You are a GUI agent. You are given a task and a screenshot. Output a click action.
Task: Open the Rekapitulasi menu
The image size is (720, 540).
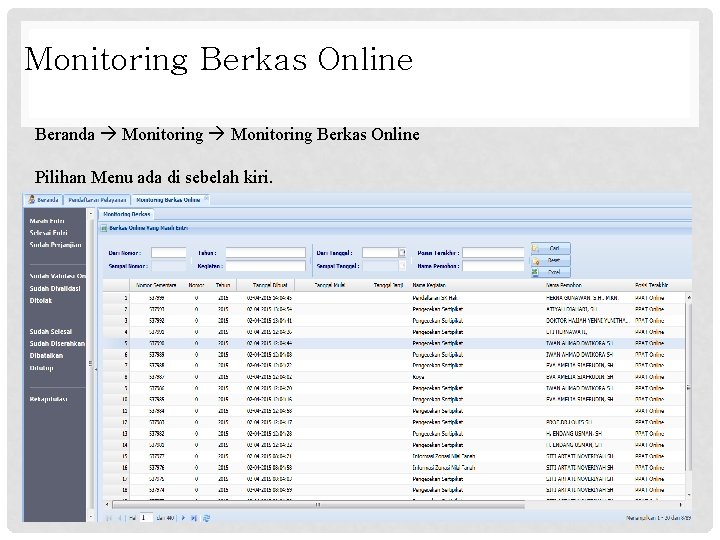click(48, 399)
